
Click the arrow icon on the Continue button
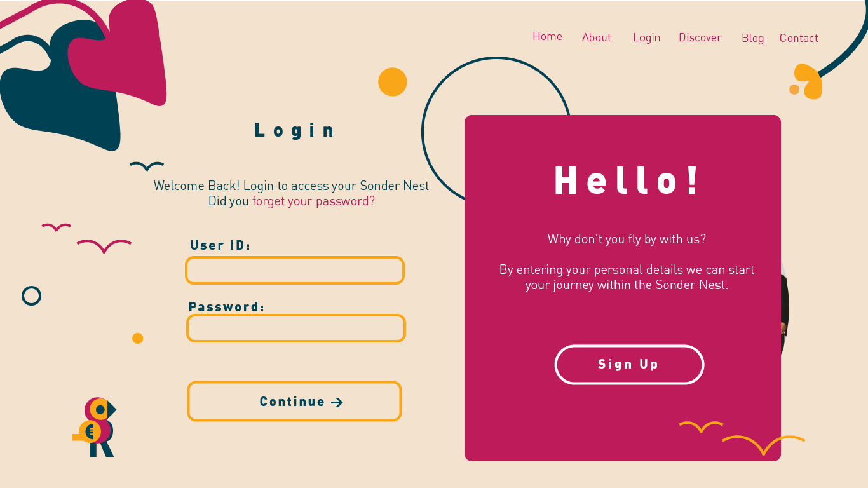337,402
